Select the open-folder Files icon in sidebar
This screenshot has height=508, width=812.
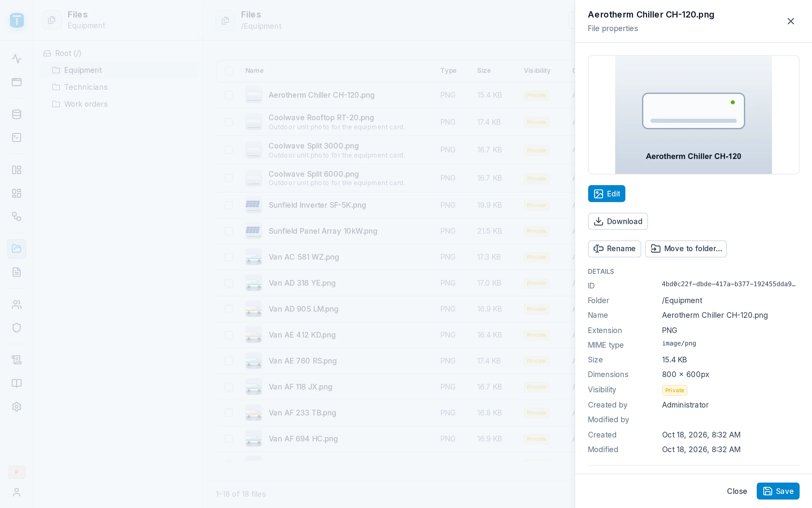[16, 249]
